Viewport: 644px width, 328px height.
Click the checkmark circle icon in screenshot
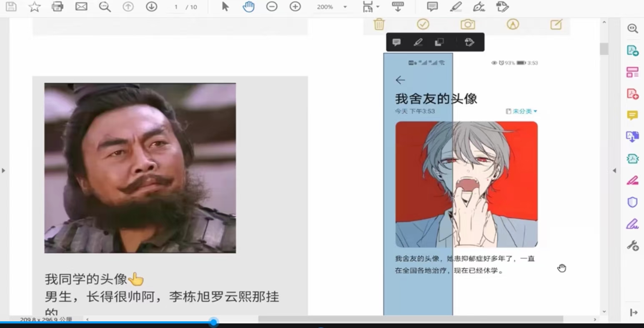[423, 24]
